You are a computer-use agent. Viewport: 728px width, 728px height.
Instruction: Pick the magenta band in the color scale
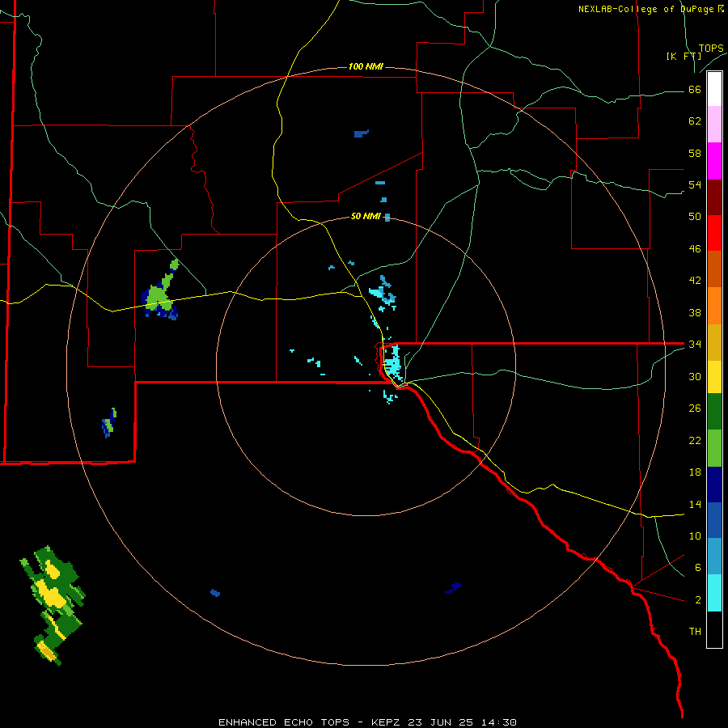point(714,161)
